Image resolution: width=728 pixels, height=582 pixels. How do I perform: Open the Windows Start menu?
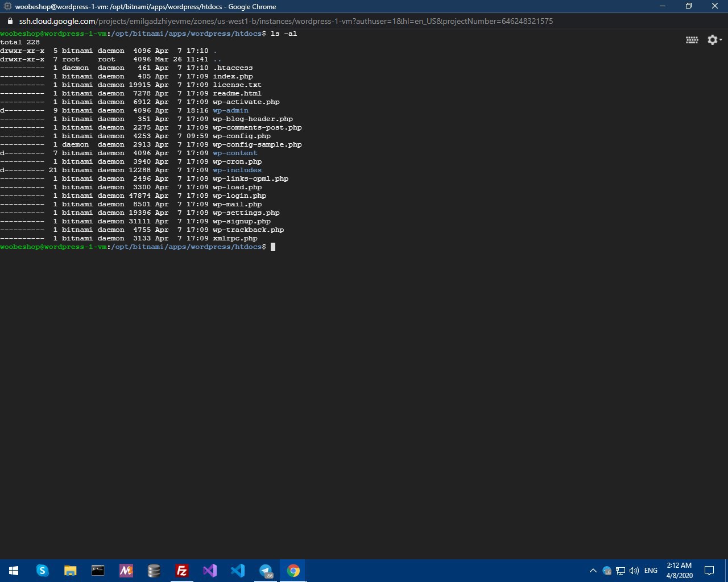pyautogui.click(x=14, y=571)
